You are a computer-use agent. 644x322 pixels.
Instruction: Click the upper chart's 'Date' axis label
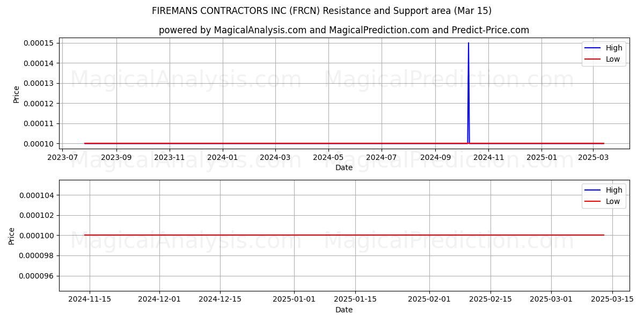tap(344, 167)
